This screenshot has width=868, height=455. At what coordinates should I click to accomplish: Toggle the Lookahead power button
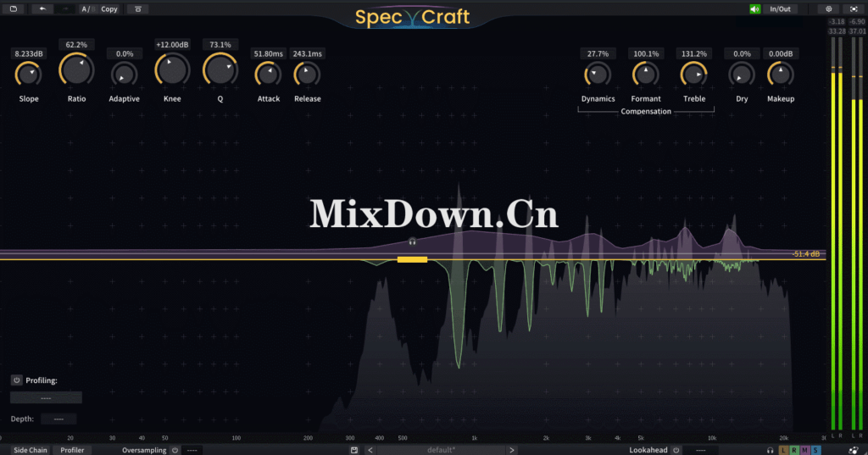(x=676, y=450)
